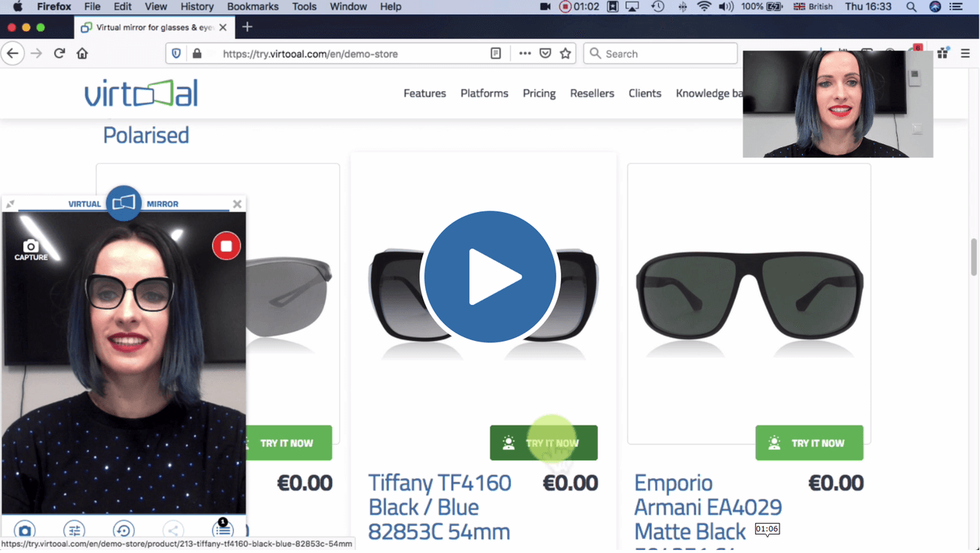Toggle reader view in the address bar
Image resolution: width=980 pixels, height=553 pixels.
tap(495, 54)
